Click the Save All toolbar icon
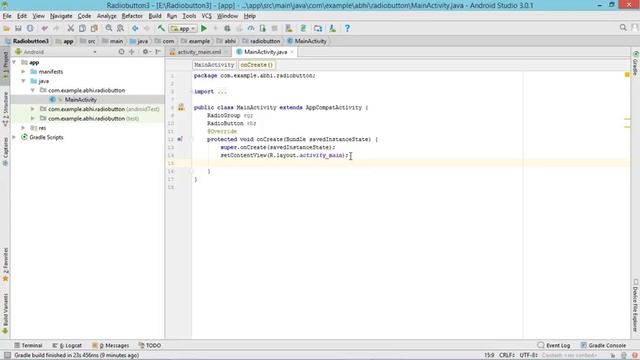Viewport: 640px width, 360px height. click(x=18, y=29)
